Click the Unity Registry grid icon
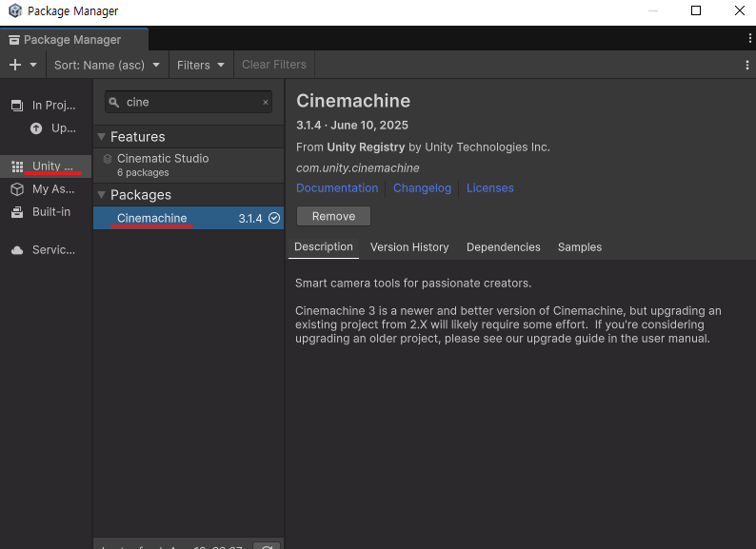This screenshot has width=756, height=549. 17,167
